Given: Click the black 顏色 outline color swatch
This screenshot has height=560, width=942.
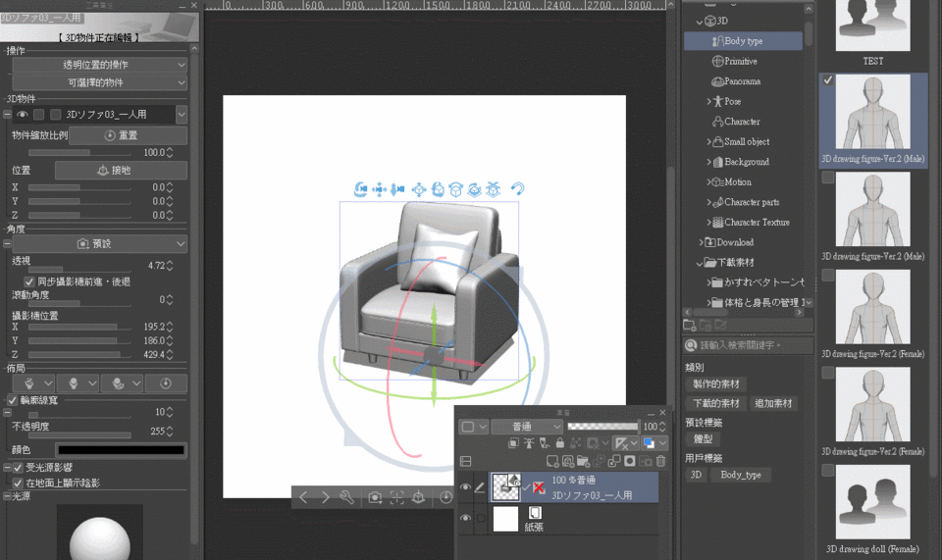Looking at the screenshot, I should tap(121, 450).
